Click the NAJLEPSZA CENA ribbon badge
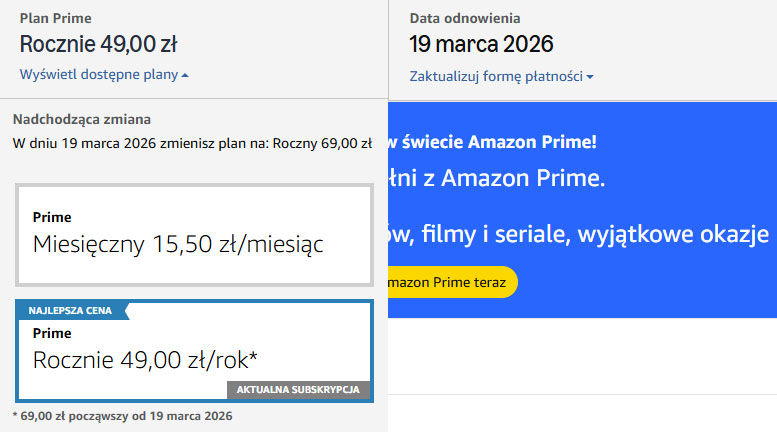Viewport: 777px width, 432px height. coord(71,310)
